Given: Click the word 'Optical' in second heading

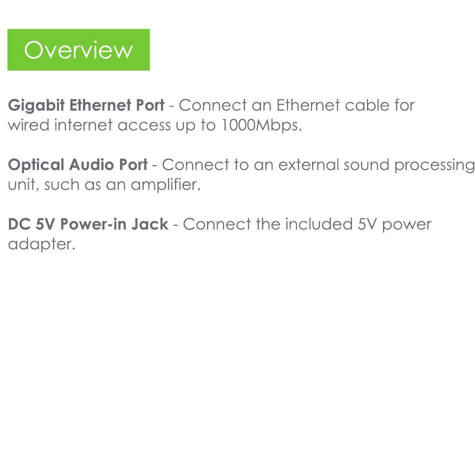Looking at the screenshot, I should (36, 166).
